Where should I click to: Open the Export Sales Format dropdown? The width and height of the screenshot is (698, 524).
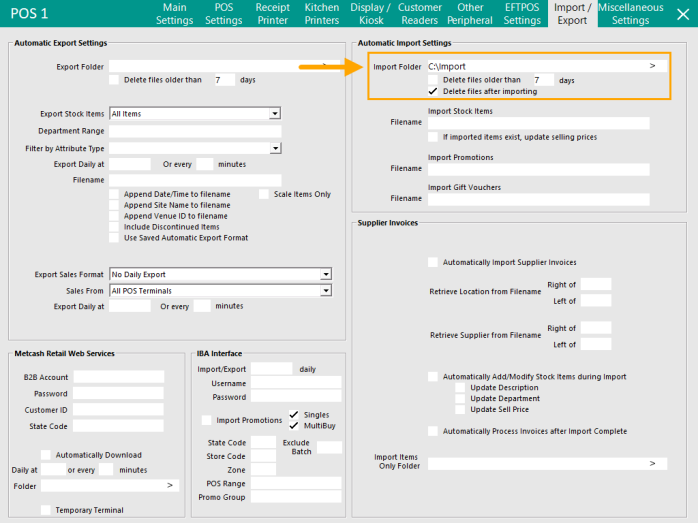click(x=326, y=274)
